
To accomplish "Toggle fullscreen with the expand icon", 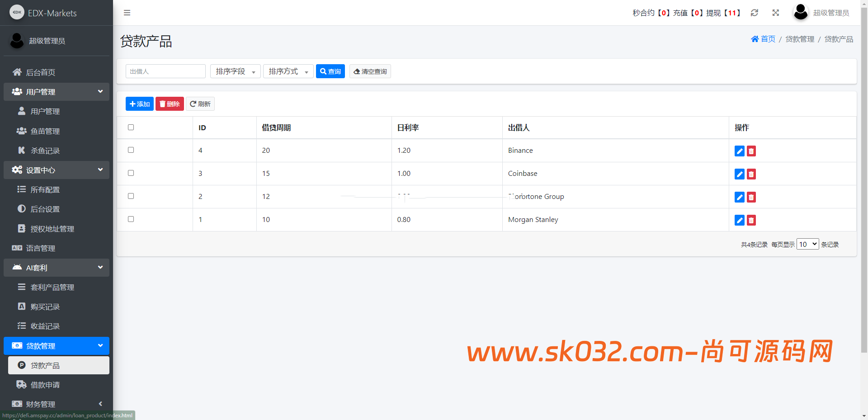I will coord(776,13).
